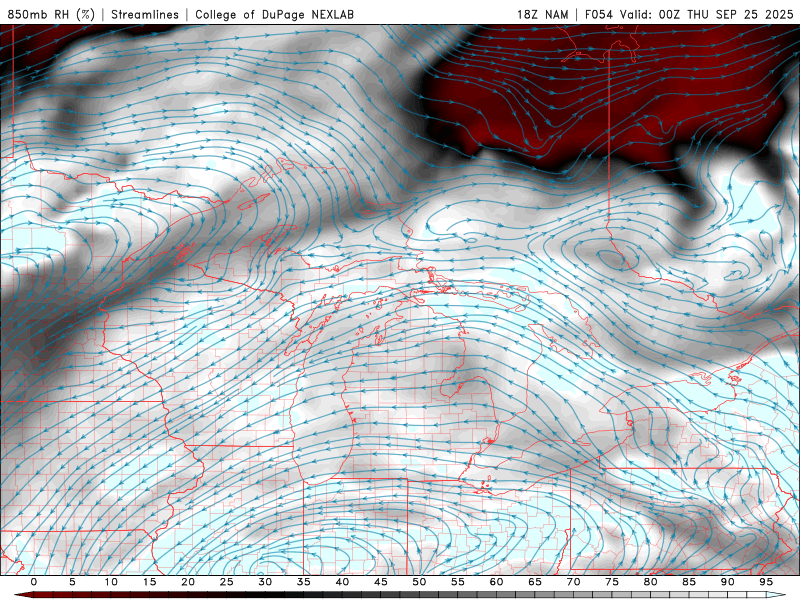The width and height of the screenshot is (800, 600).
Task: Click the "75" value on the RH scale
Action: coord(612,582)
